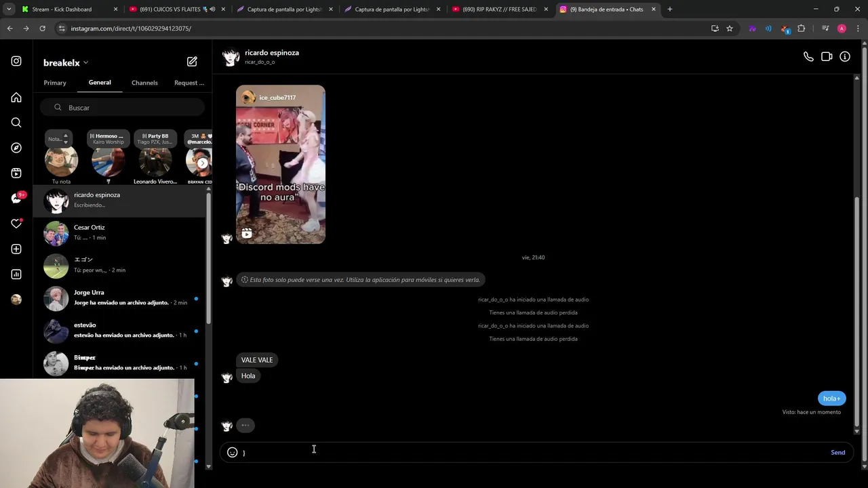Open the エゴン conversation
The image size is (868, 488).
(120, 266)
